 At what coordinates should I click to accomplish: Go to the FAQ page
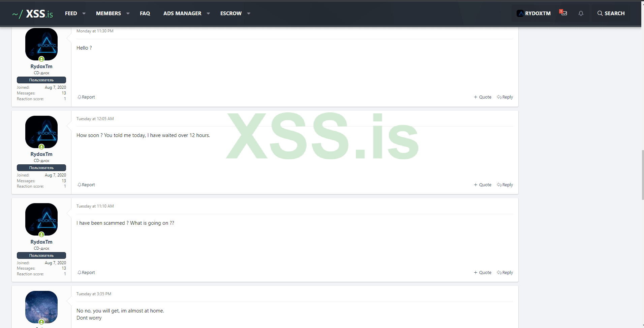(145, 13)
